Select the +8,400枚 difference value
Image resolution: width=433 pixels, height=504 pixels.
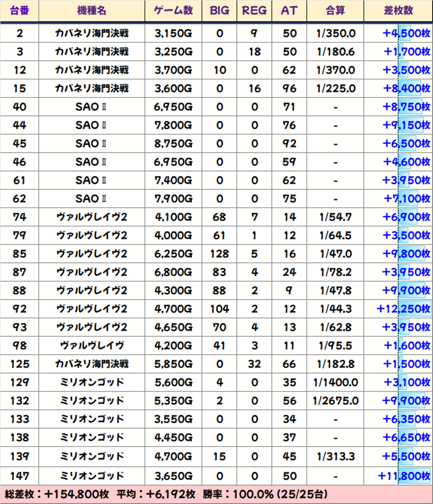(407, 88)
